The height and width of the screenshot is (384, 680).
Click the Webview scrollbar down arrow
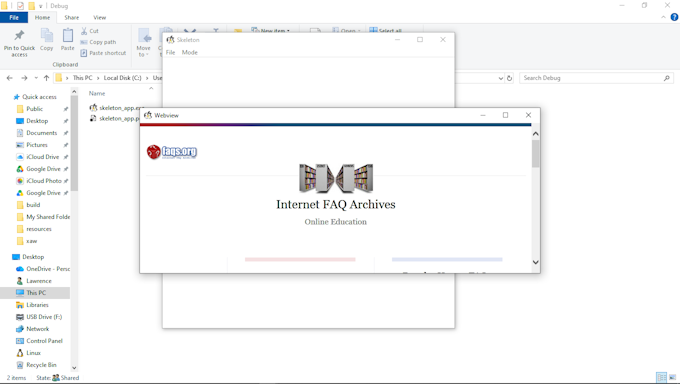(x=536, y=262)
